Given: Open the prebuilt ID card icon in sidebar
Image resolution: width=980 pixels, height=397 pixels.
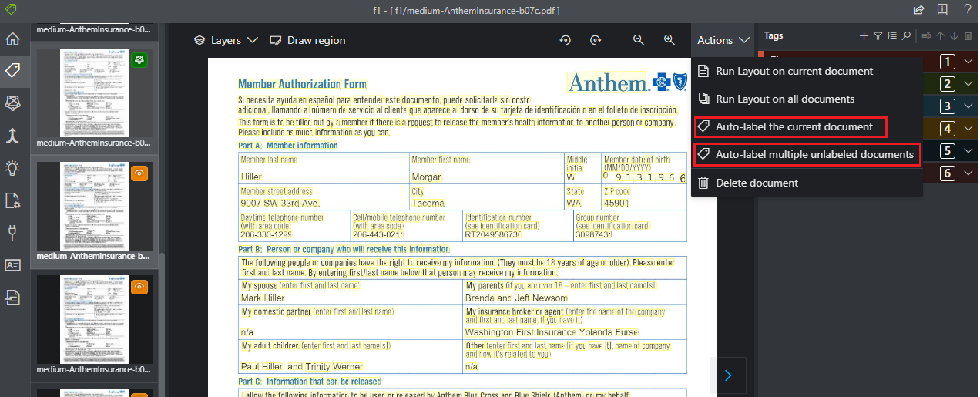Looking at the screenshot, I should click(x=12, y=265).
